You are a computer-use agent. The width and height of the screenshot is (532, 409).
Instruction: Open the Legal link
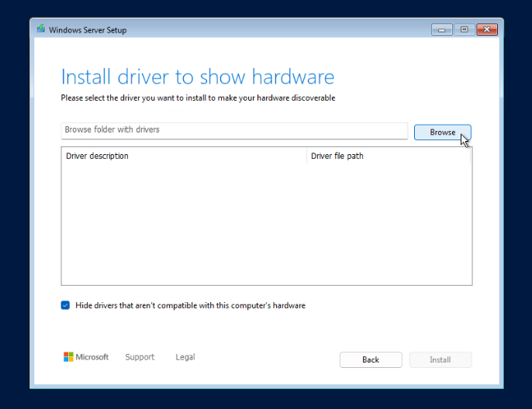(x=185, y=357)
